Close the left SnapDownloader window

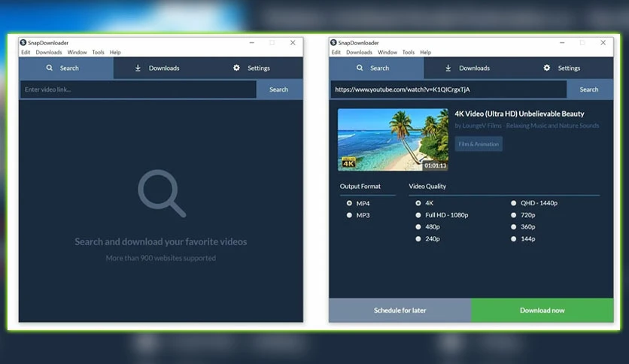tap(293, 43)
